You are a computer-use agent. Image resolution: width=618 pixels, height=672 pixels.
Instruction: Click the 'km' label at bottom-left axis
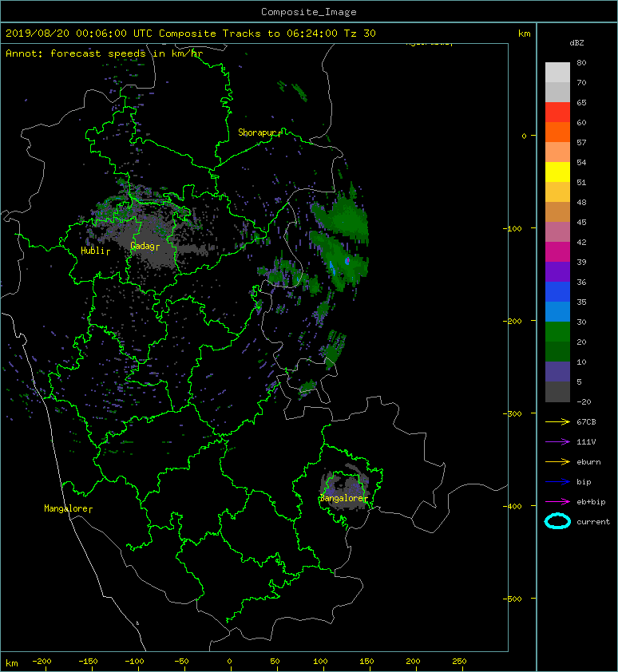click(12, 663)
